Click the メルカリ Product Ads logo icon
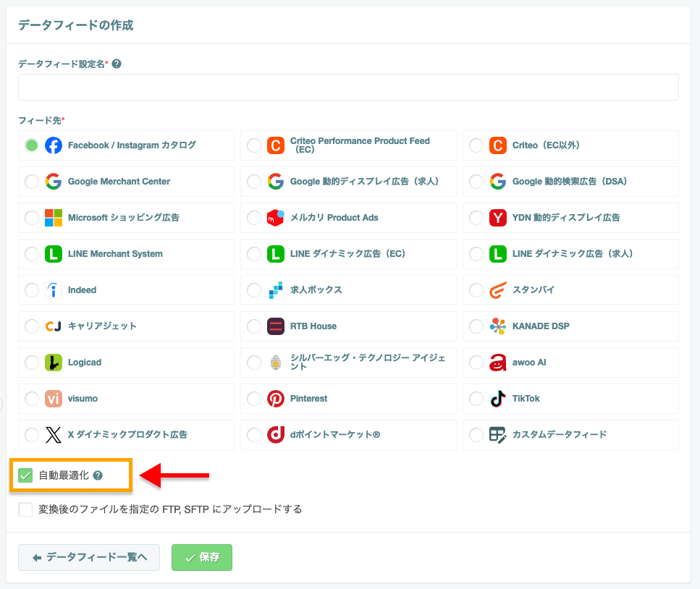The image size is (700, 589). (276, 218)
